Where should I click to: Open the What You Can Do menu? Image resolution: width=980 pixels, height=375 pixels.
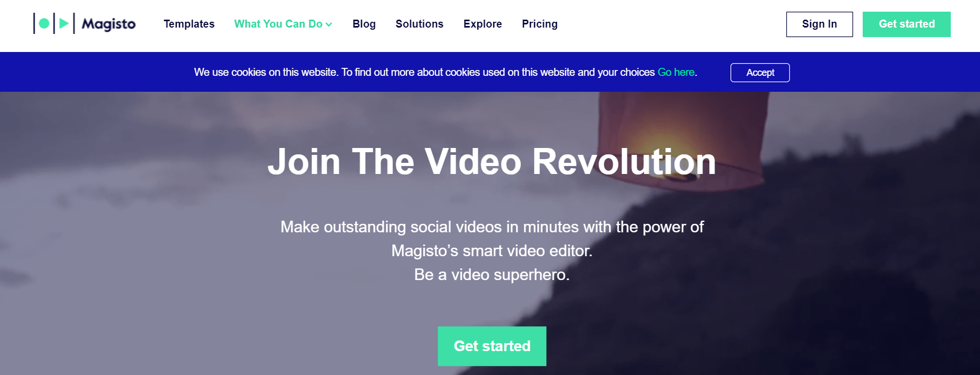click(x=283, y=24)
